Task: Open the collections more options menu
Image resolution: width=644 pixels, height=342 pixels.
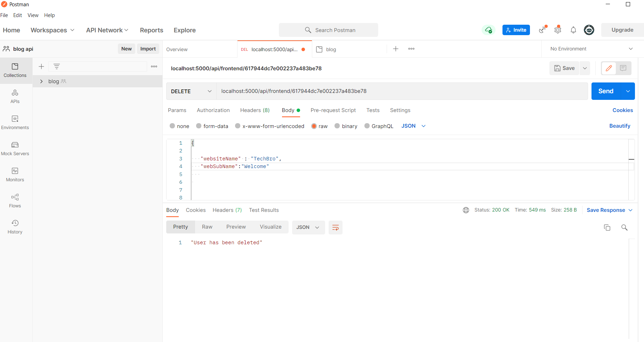Action: (154, 66)
